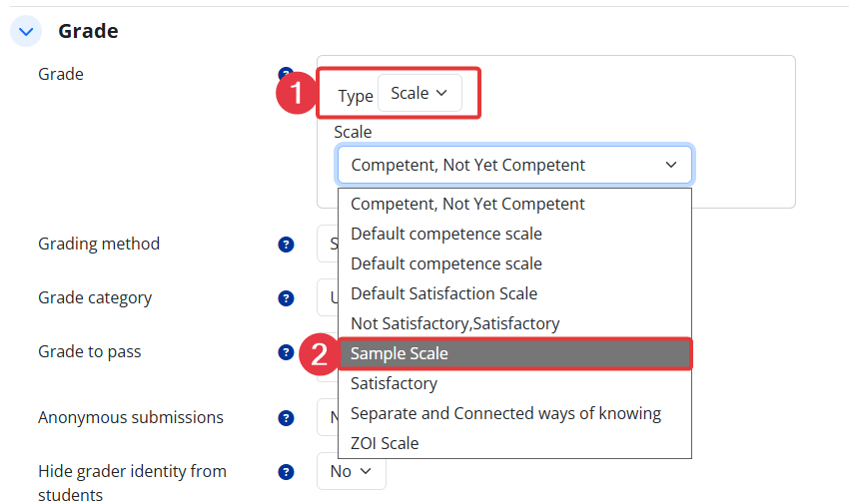Open help for Anonymous submissions
Screen dimensions: 849x504
286,418
